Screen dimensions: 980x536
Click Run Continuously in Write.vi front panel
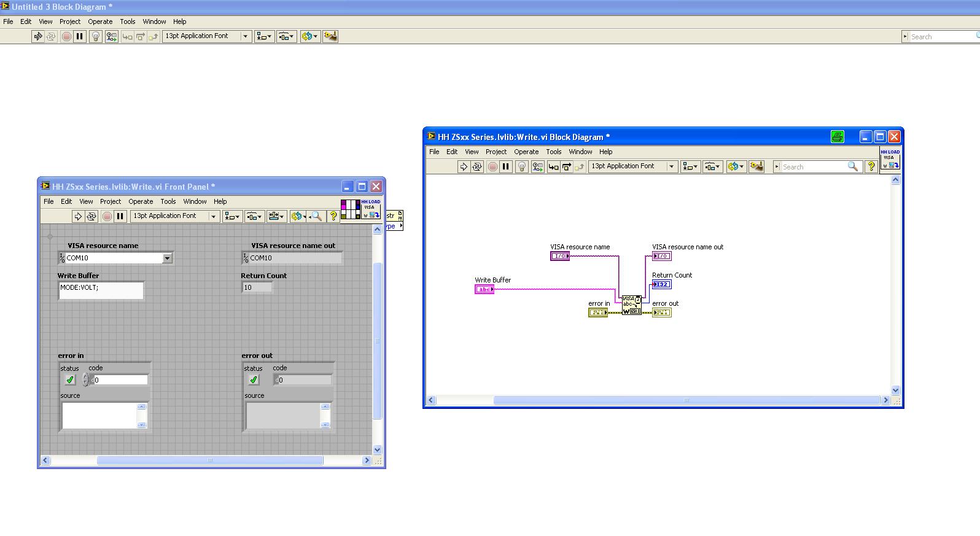[x=91, y=216]
